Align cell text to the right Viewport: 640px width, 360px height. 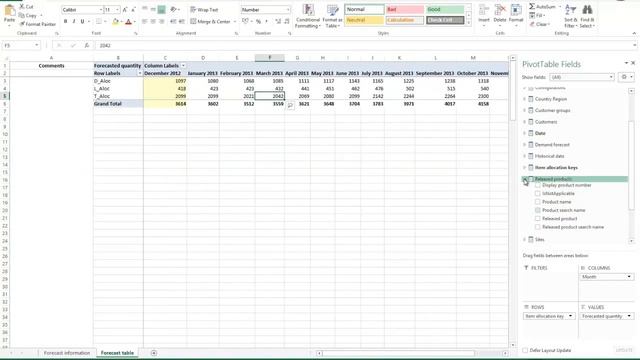click(x=162, y=21)
